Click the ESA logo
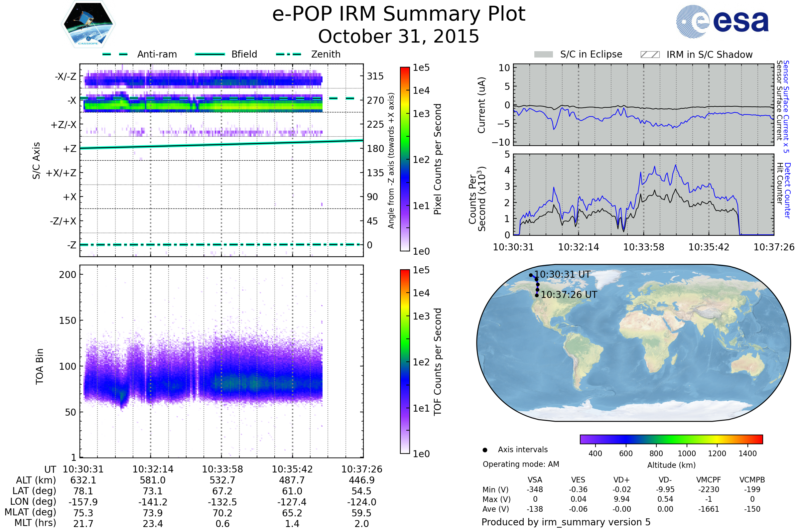798x532 pixels. (x=722, y=21)
